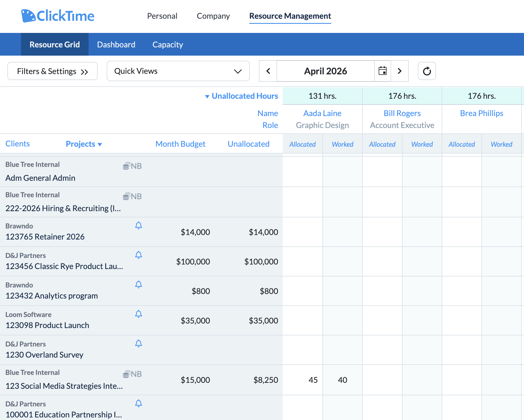This screenshot has width=524, height=420.
Task: Go to previous month arrow
Action: coord(268,71)
